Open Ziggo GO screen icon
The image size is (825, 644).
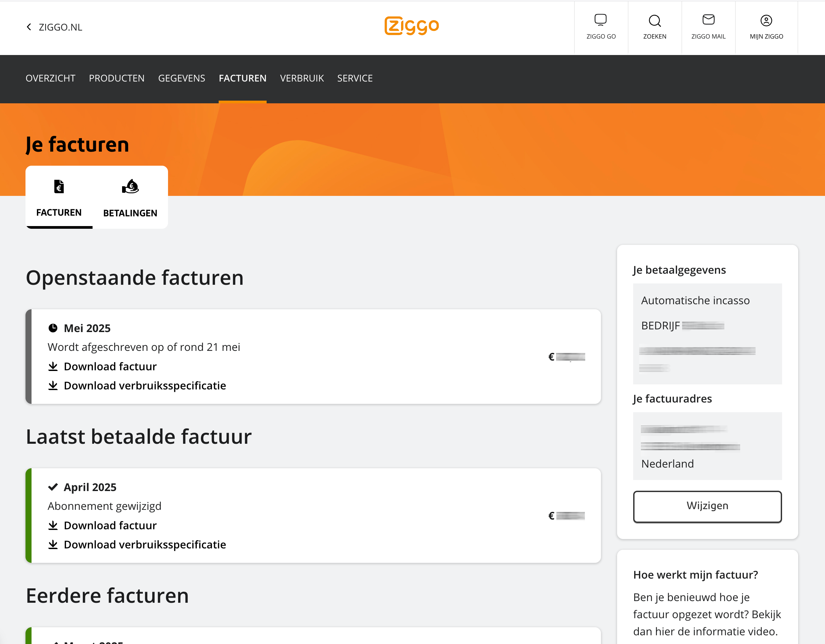click(601, 20)
